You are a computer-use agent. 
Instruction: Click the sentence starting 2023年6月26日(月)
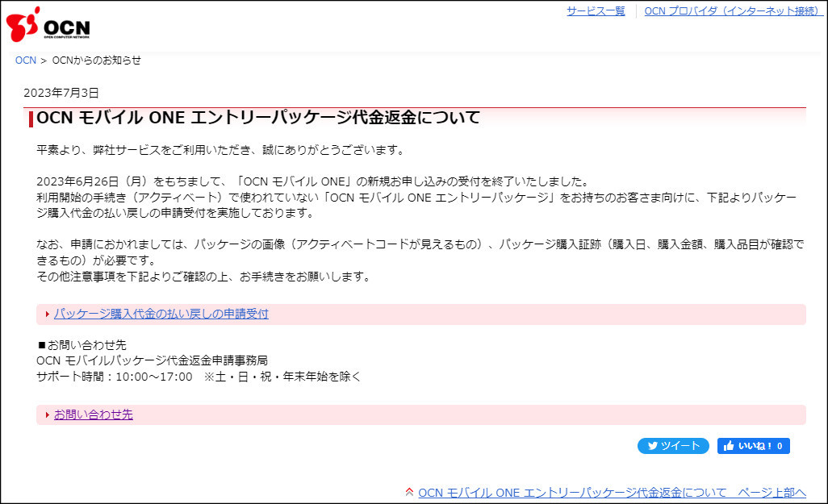(x=312, y=181)
